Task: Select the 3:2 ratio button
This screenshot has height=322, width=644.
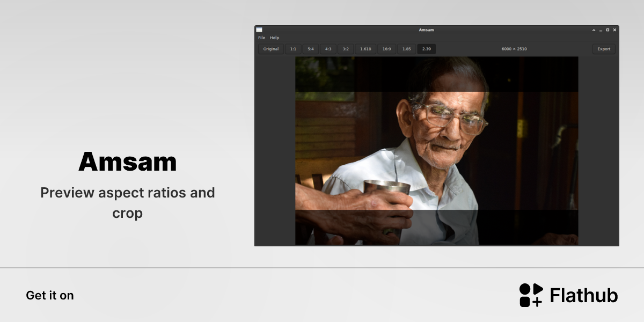Action: click(x=346, y=49)
